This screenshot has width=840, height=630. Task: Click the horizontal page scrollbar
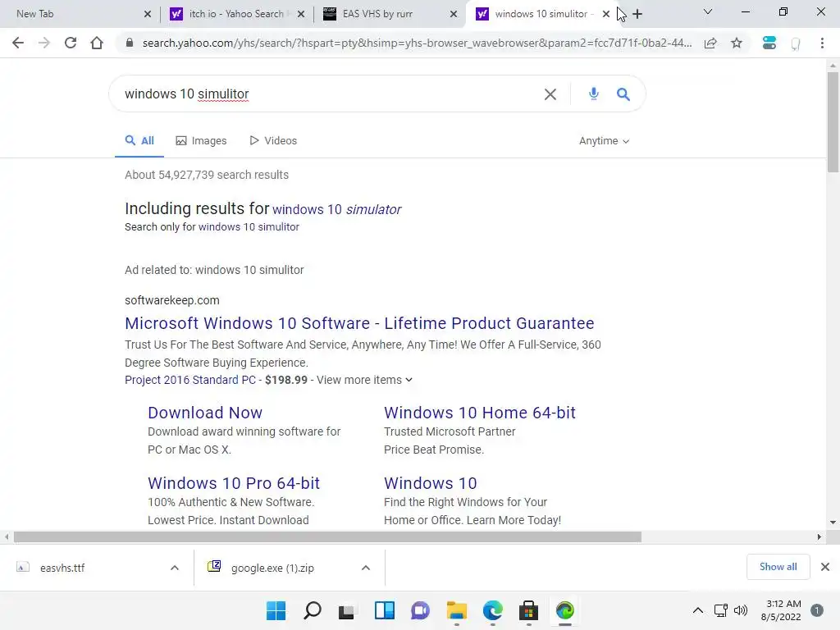click(x=327, y=536)
